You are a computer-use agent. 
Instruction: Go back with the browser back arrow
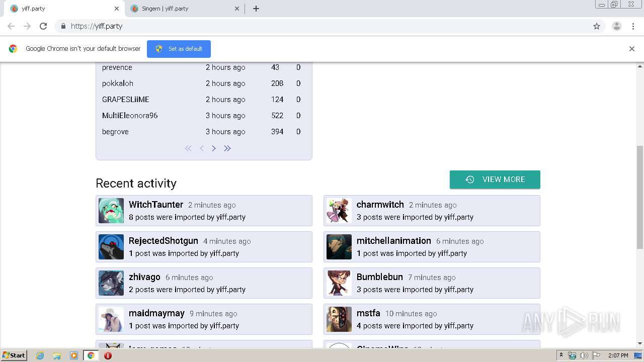coord(11,26)
